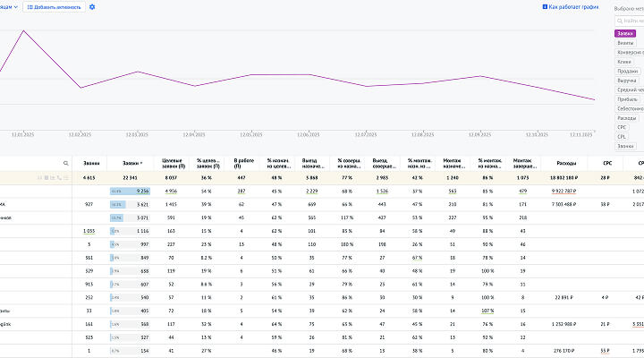The image size is (644, 358).
Task: Enable the 'Расходы' metric chip
Action: point(627,118)
